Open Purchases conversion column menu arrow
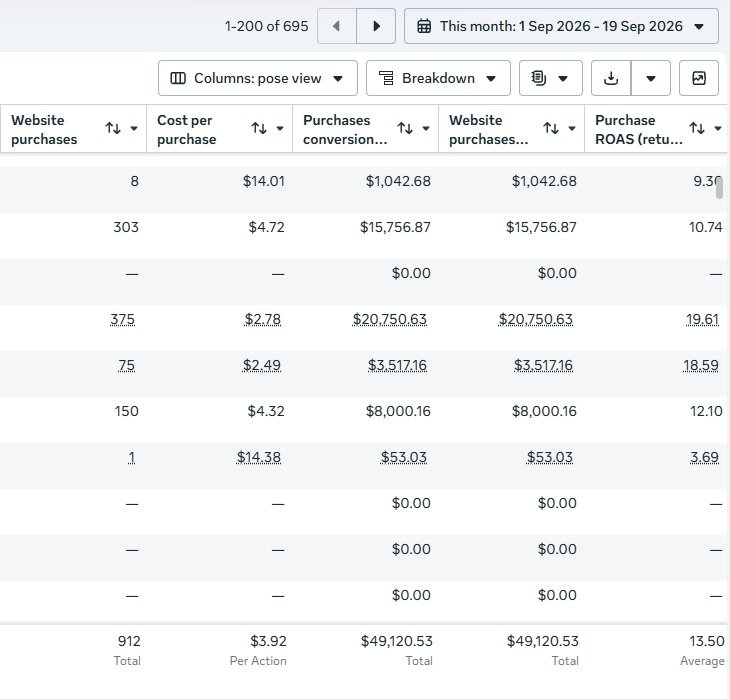The width and height of the screenshot is (730, 700). 426,128
